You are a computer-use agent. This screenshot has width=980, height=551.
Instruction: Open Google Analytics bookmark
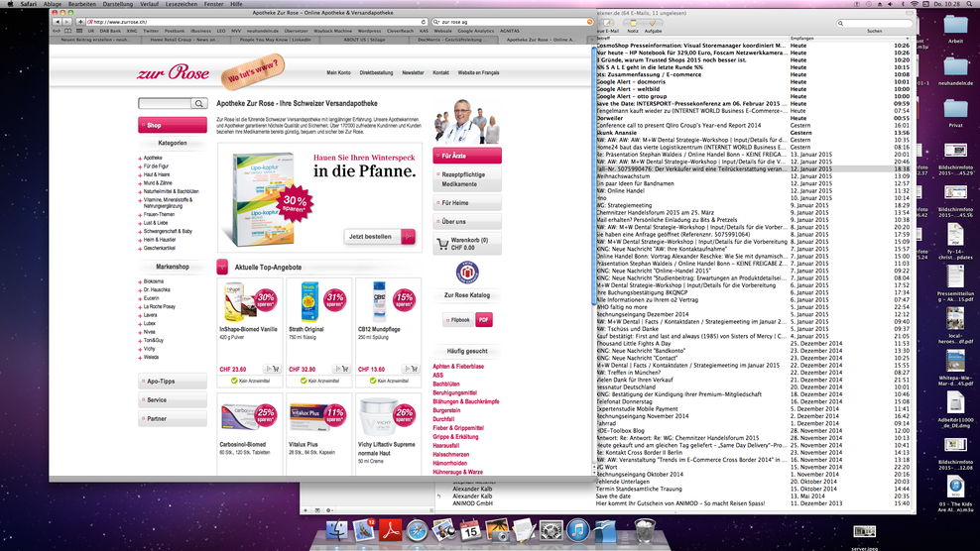[x=476, y=31]
